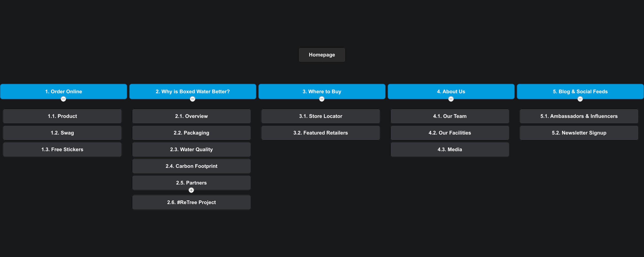Select the 4. About Us header
The height and width of the screenshot is (257, 644).
pyautogui.click(x=451, y=92)
